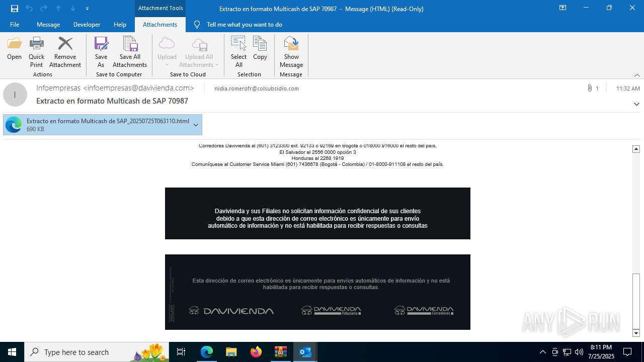Open the dropdown arrow on the HTML attachment

pyautogui.click(x=196, y=125)
